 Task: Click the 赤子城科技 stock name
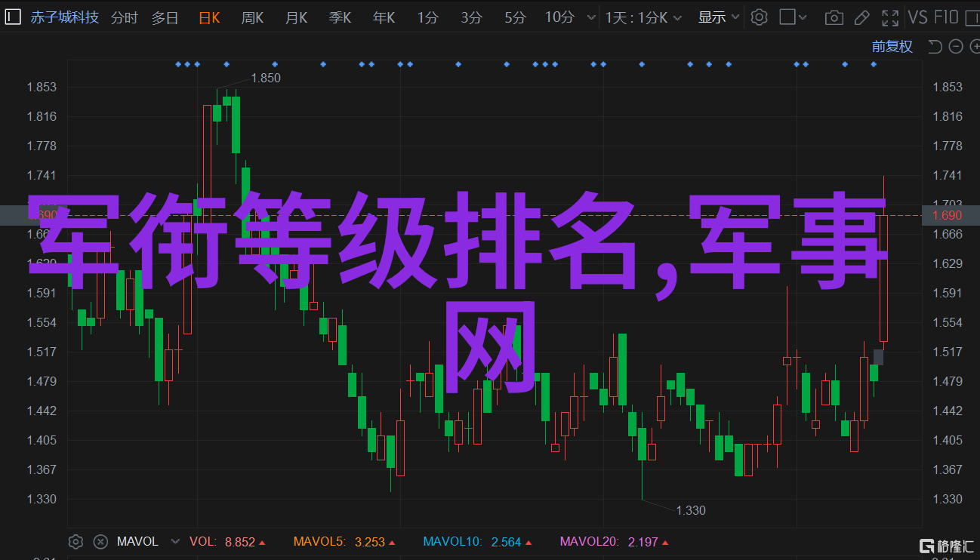coord(65,17)
